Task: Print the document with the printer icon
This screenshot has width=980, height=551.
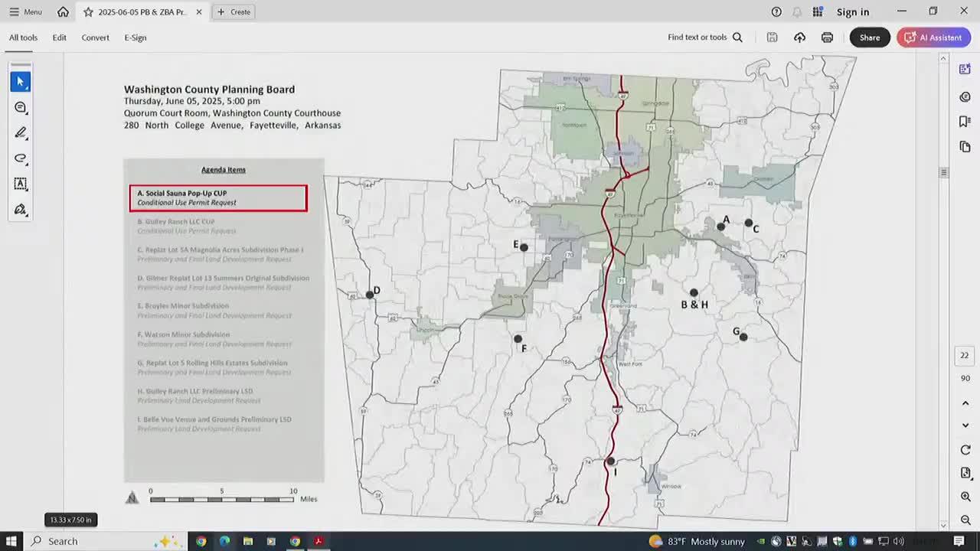Action: click(x=827, y=37)
